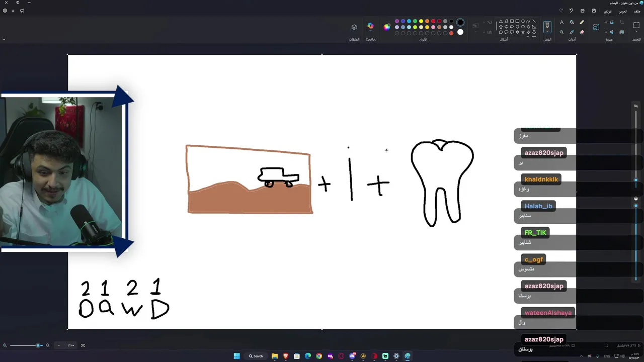Pick the Right arrow shape
Image resolution: width=644 pixels, height=362 pixels.
(512, 26)
